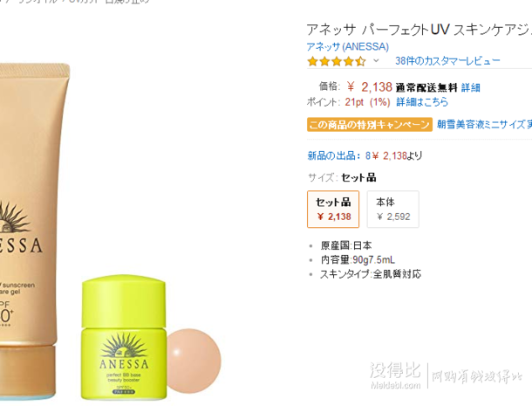This screenshot has height=406, width=532.
Task: Click the beige BB color sample sphere
Action: pos(194,361)
